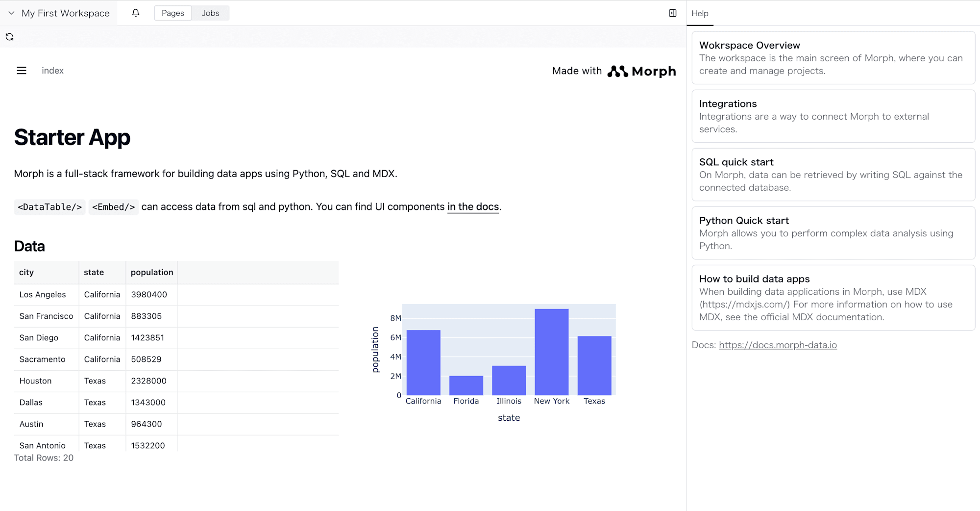This screenshot has height=511, width=980.
Task: Expand the My First Workspace dropdown
Action: click(x=59, y=13)
